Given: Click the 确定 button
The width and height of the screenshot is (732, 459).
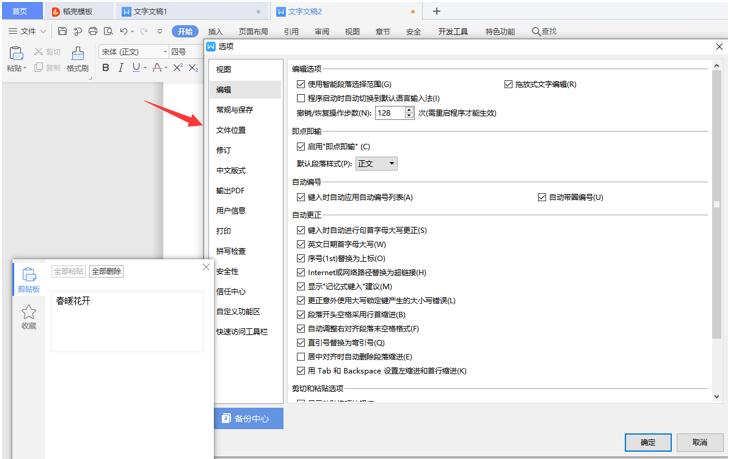Looking at the screenshot, I should tap(648, 442).
